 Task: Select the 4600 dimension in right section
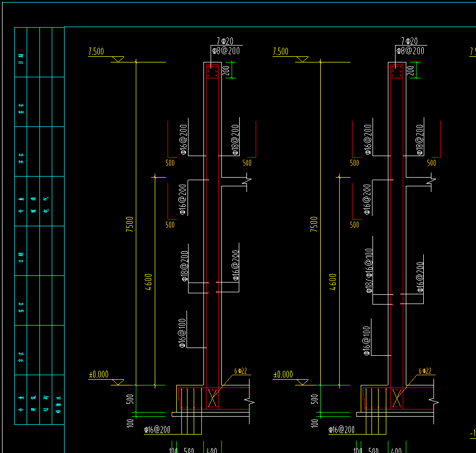click(333, 282)
